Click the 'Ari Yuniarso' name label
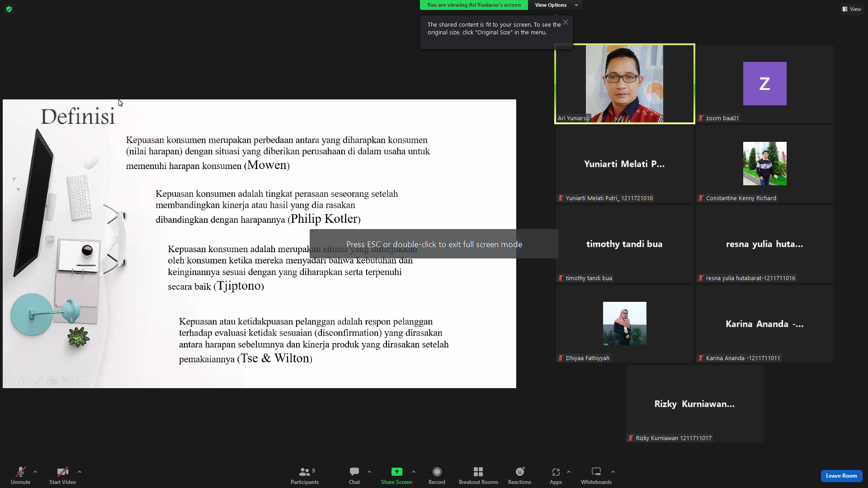 tap(573, 118)
